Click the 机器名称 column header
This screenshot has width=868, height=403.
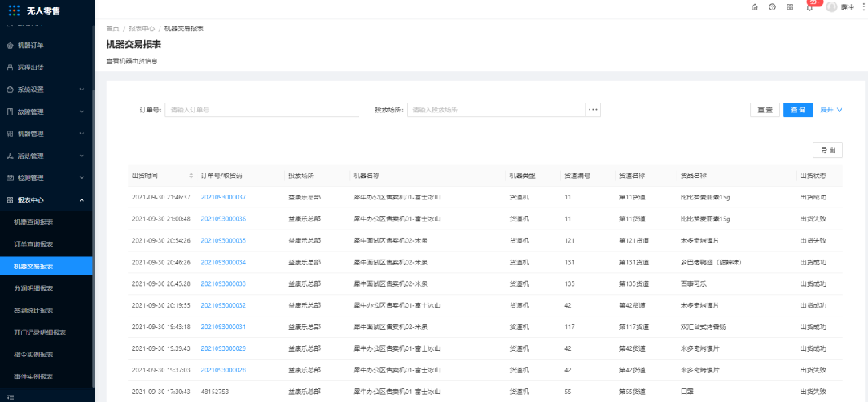[366, 176]
